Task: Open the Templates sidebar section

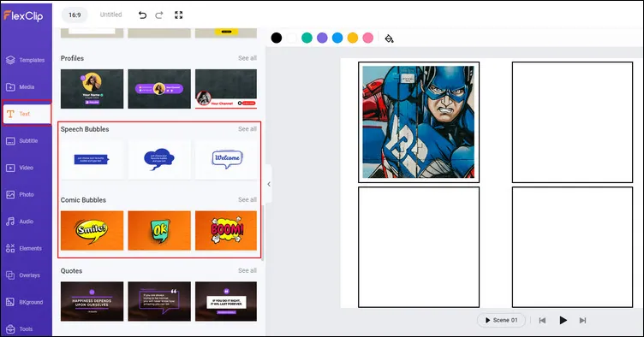Action: click(x=26, y=60)
